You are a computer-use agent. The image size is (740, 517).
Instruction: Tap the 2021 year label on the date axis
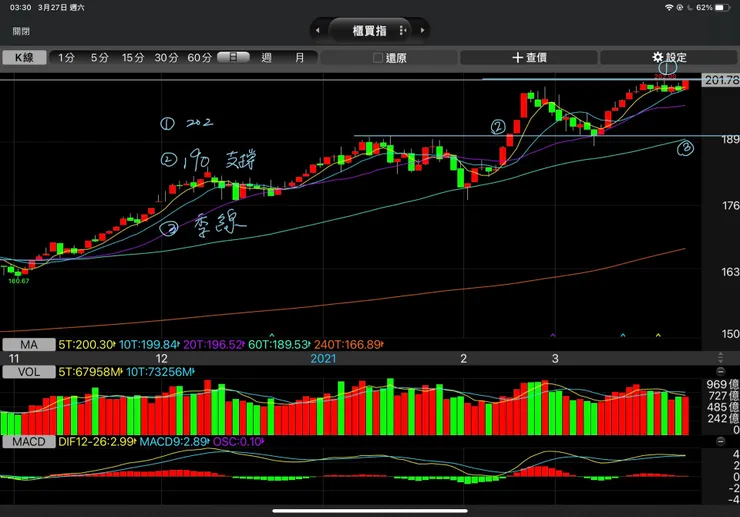323,359
